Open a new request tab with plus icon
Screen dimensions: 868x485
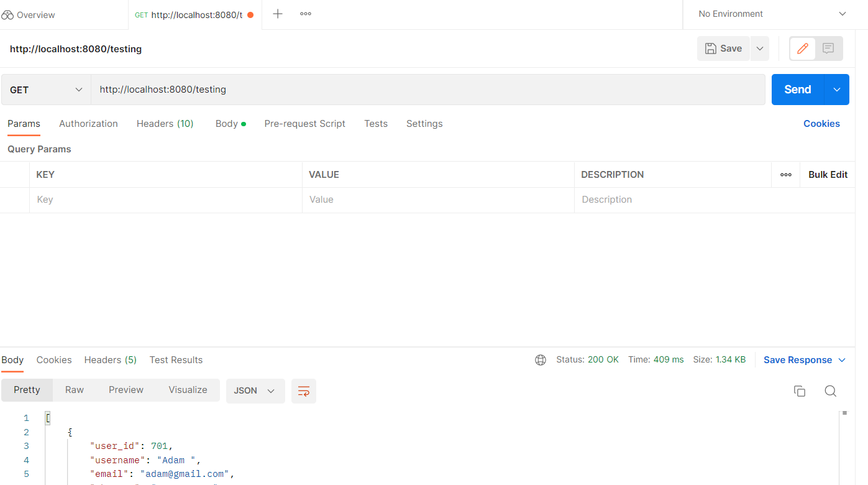[277, 13]
